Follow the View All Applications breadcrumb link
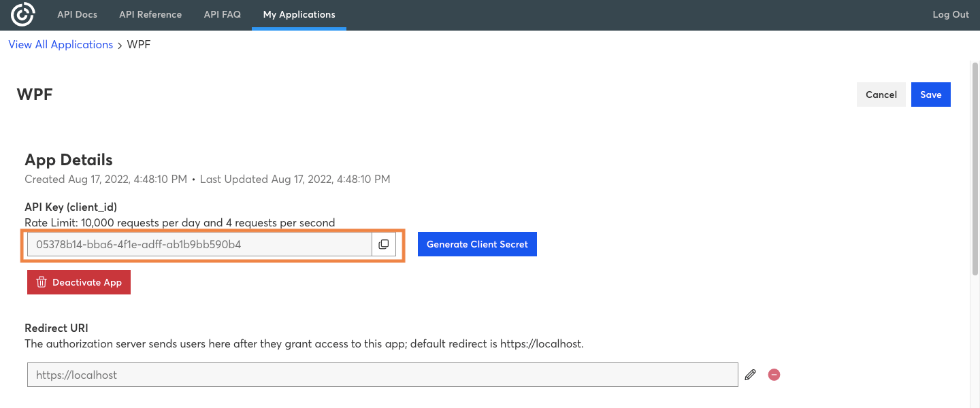Viewport: 980px width, 408px height. click(x=61, y=44)
